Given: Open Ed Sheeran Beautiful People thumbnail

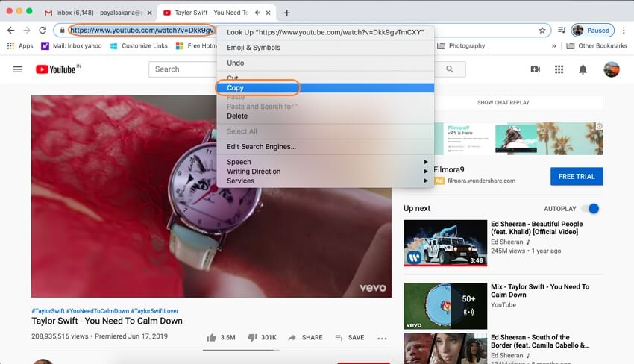Looking at the screenshot, I should [445, 243].
